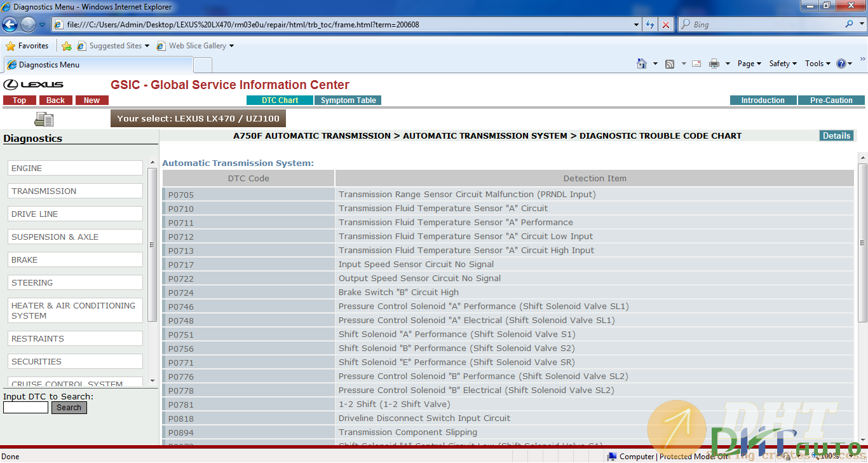Open recent pages dropdown beside navigation arrows
The image size is (868, 463).
[42, 25]
